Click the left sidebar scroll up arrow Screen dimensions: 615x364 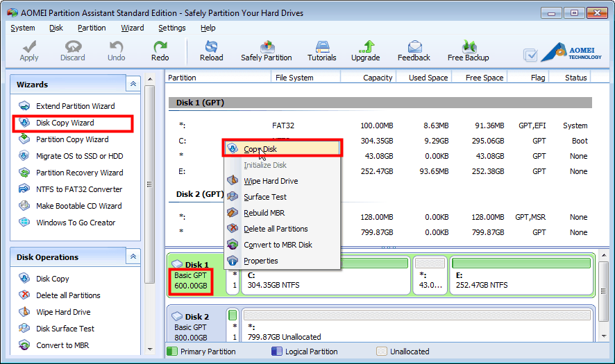coord(150,79)
